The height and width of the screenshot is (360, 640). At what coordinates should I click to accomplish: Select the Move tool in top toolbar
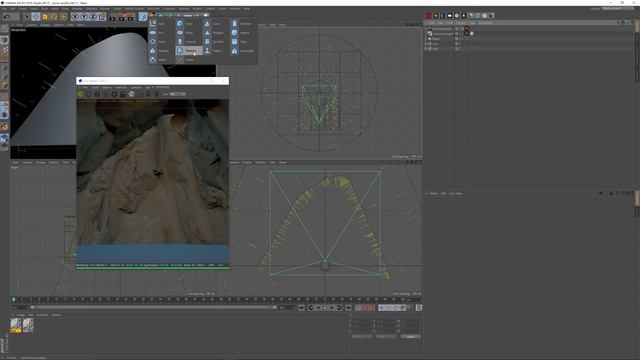click(36, 17)
